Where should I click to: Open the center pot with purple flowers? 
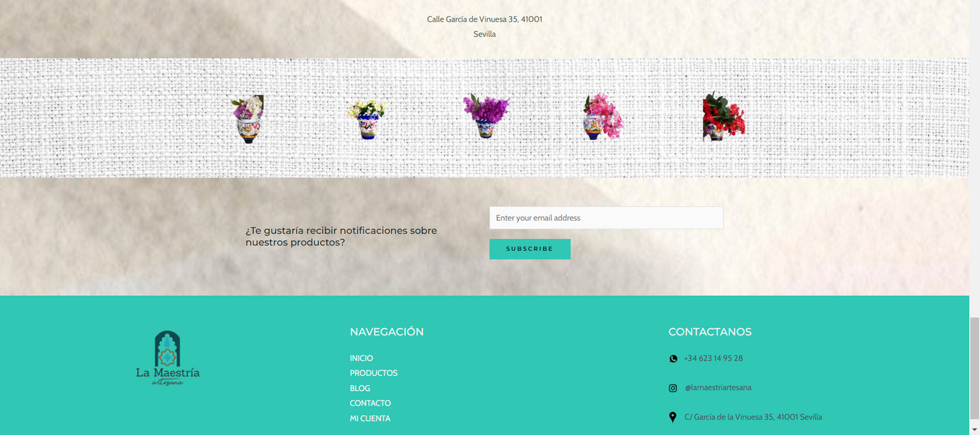[x=486, y=116]
